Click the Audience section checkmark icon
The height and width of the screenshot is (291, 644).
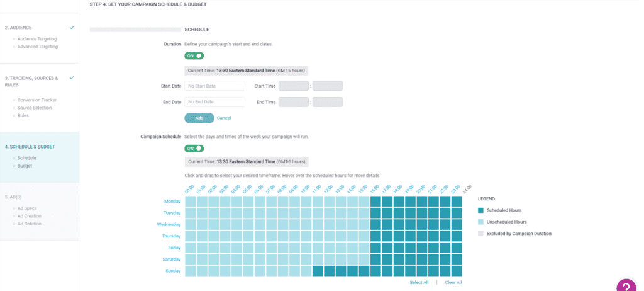click(72, 28)
